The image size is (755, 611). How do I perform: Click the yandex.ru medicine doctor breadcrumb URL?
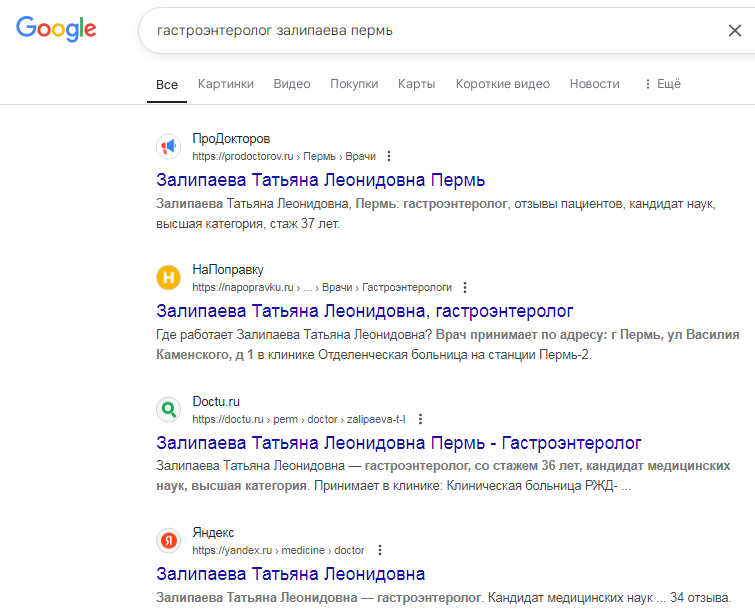(x=278, y=550)
